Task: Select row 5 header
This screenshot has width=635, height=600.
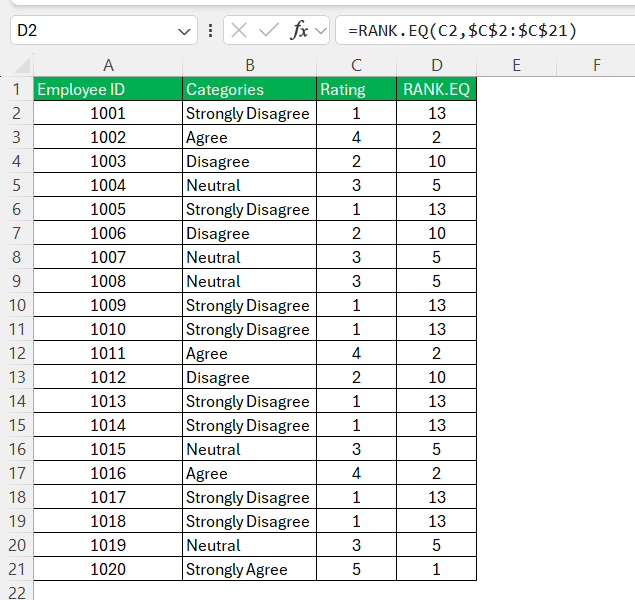Action: (17, 185)
